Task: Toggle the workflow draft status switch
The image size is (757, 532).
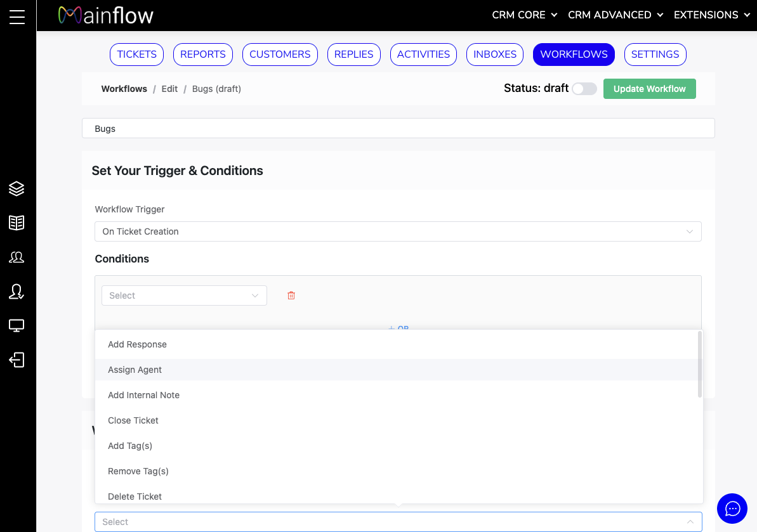Action: (584, 89)
